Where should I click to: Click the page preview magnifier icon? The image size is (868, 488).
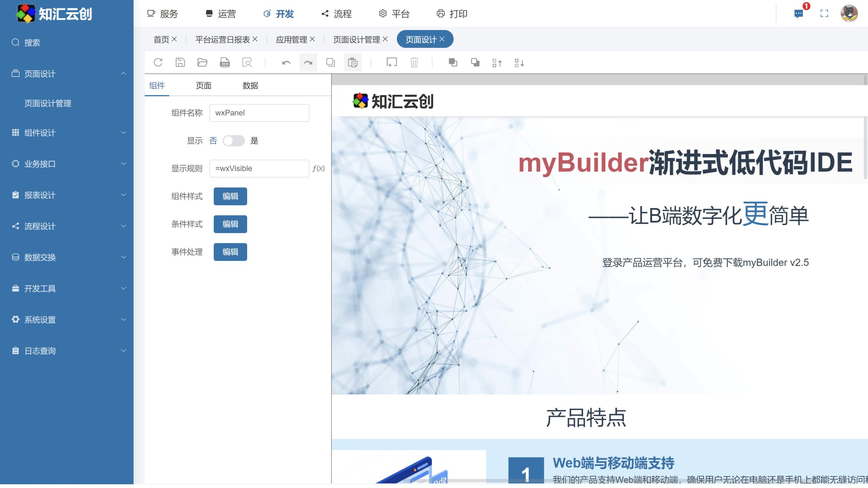click(247, 62)
